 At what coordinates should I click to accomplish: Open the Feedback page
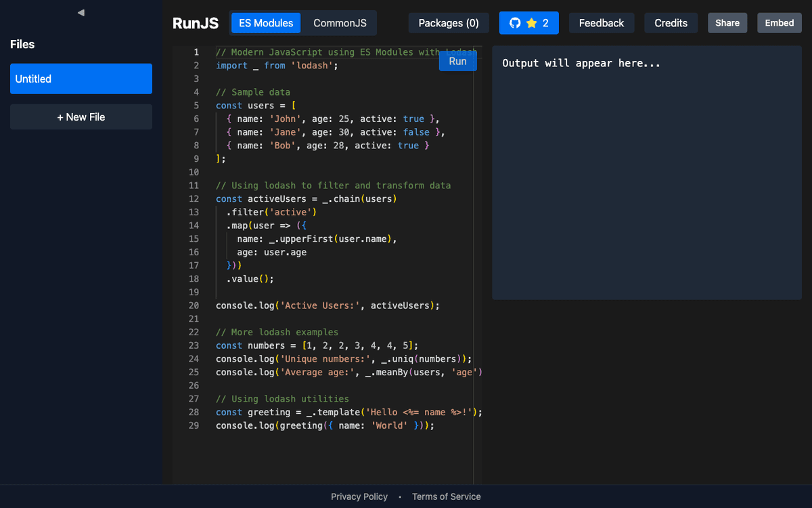(602, 23)
